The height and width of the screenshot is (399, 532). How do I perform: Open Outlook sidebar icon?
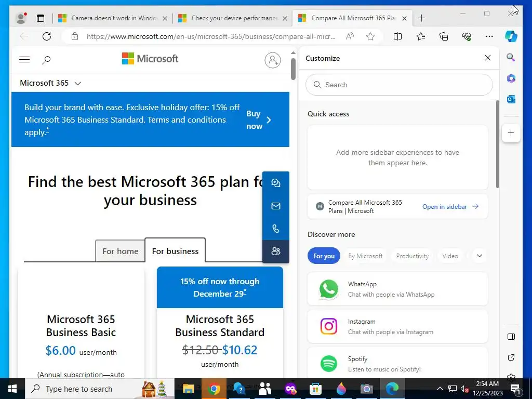pyautogui.click(x=511, y=99)
